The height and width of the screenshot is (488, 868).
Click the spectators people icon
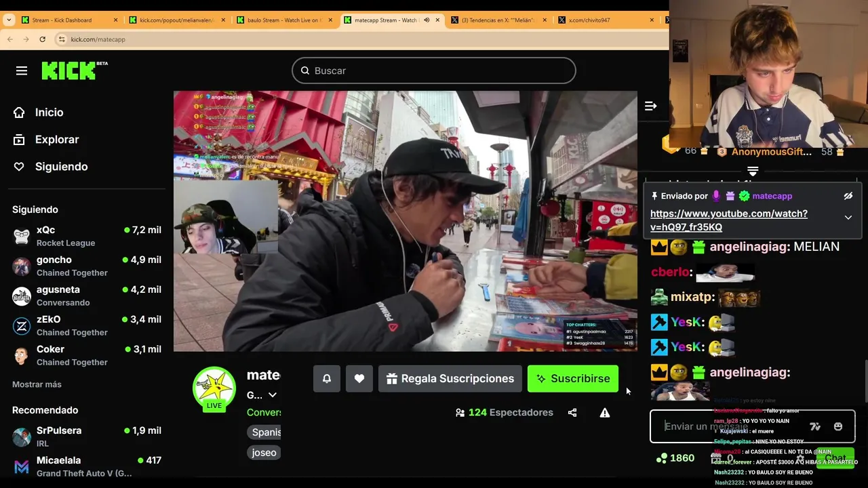pyautogui.click(x=460, y=413)
